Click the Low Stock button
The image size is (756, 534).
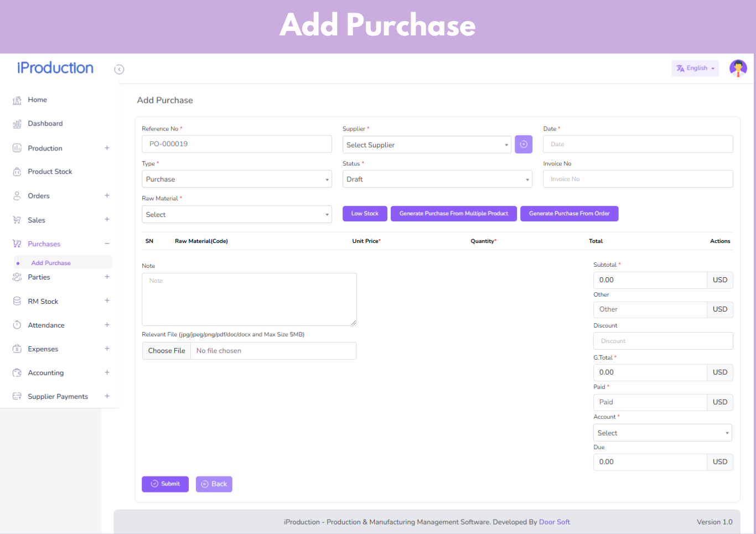point(365,214)
